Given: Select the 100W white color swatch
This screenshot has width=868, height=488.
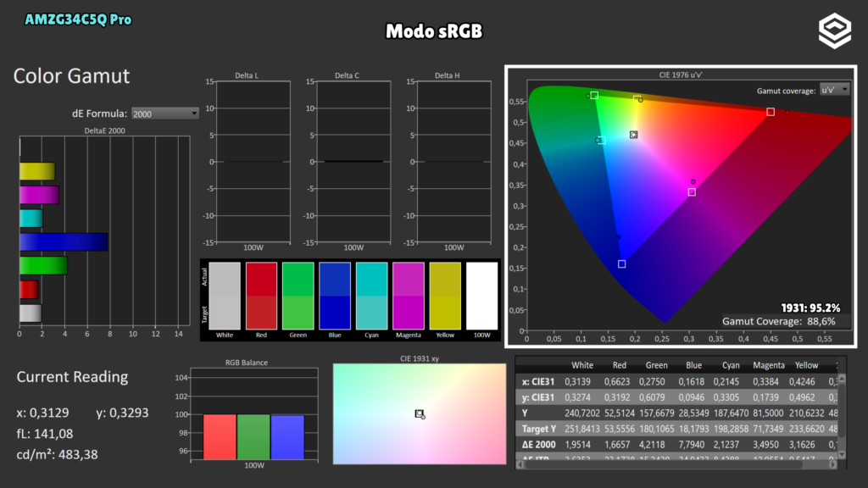Looking at the screenshot, I should (481, 296).
